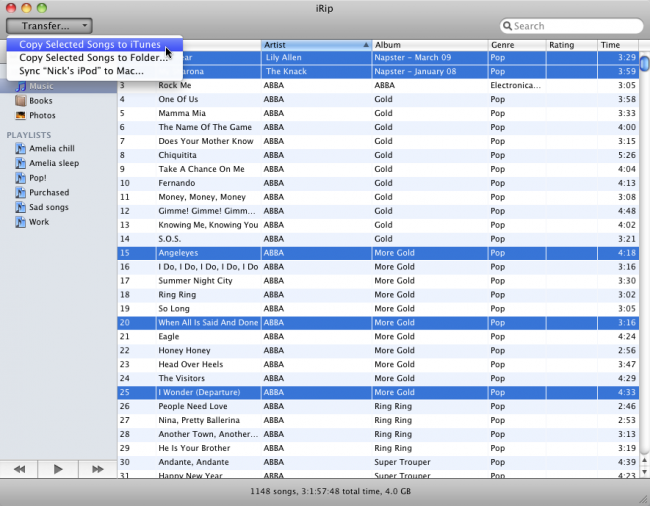
Task: Open the Amelia sleep playlist
Action: 54,163
